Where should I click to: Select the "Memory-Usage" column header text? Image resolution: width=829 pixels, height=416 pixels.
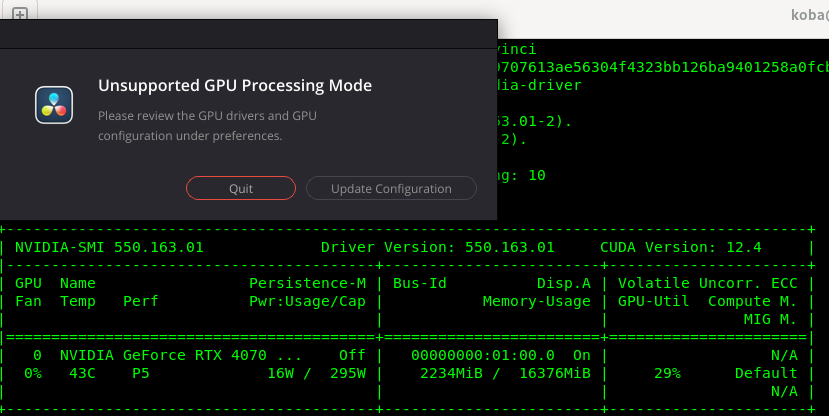pos(536,301)
